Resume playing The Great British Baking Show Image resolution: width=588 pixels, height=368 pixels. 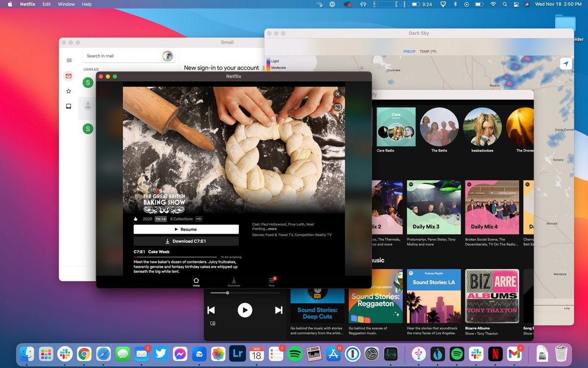click(186, 229)
